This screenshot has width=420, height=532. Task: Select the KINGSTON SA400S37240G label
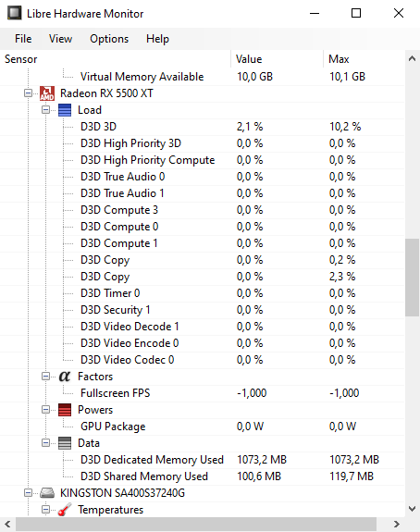point(122,492)
